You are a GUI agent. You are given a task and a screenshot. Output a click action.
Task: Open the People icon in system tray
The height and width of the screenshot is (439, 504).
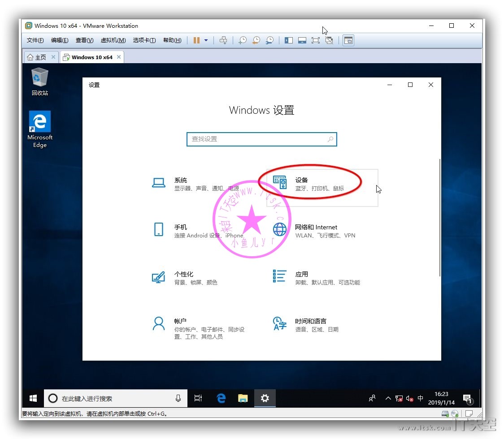coord(372,399)
